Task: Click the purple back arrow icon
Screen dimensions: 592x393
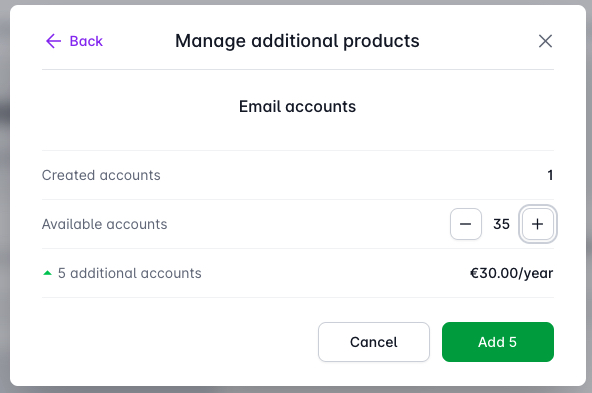Action: click(53, 41)
